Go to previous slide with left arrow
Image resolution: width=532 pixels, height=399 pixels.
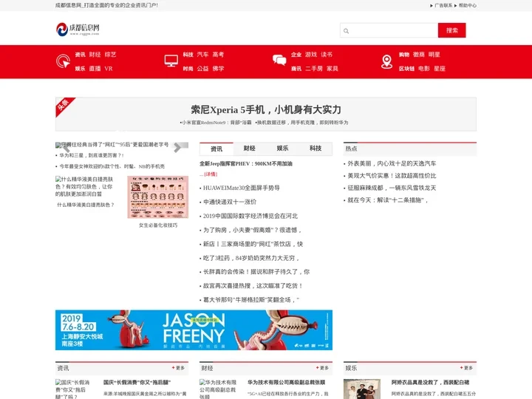(66, 148)
